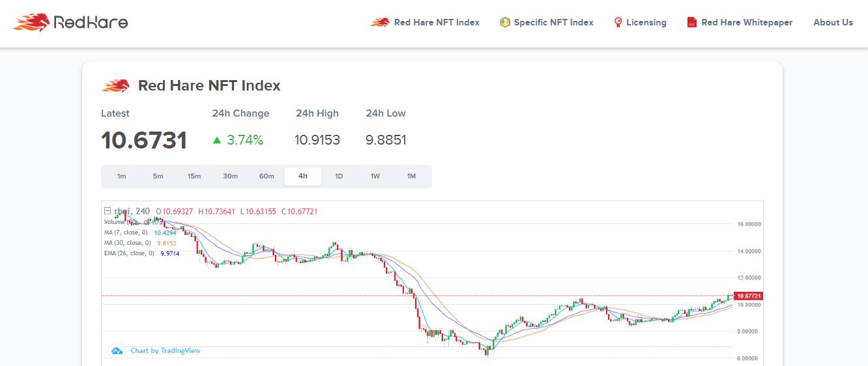Switch to the 60m interval
Screen dimensions: 868x366
point(267,176)
